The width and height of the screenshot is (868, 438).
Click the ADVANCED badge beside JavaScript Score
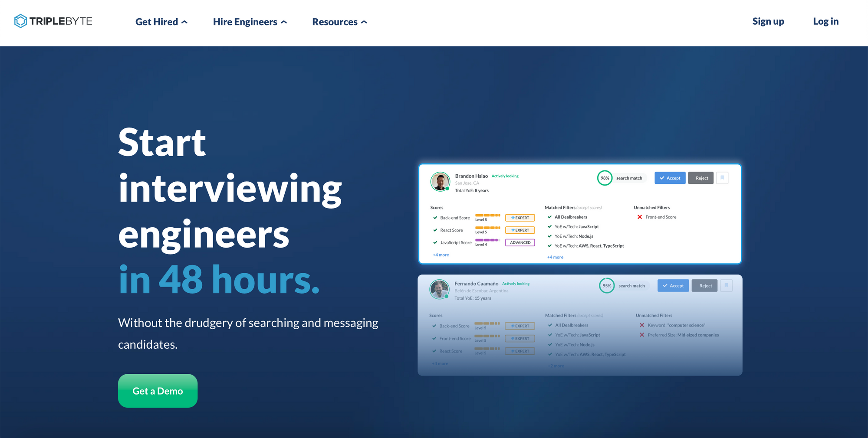pyautogui.click(x=520, y=242)
